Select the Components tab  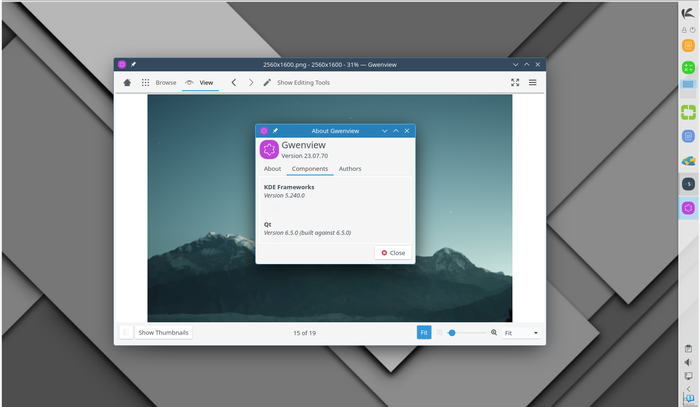click(x=310, y=169)
